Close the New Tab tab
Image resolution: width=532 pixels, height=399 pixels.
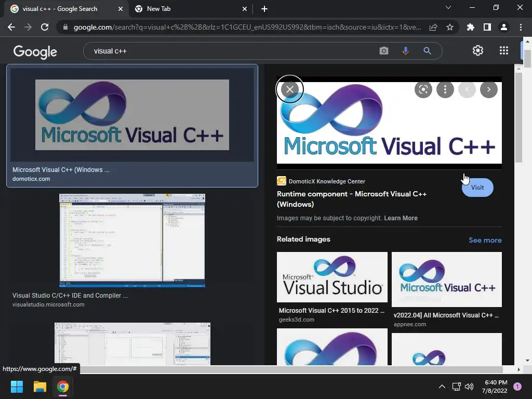(245, 9)
